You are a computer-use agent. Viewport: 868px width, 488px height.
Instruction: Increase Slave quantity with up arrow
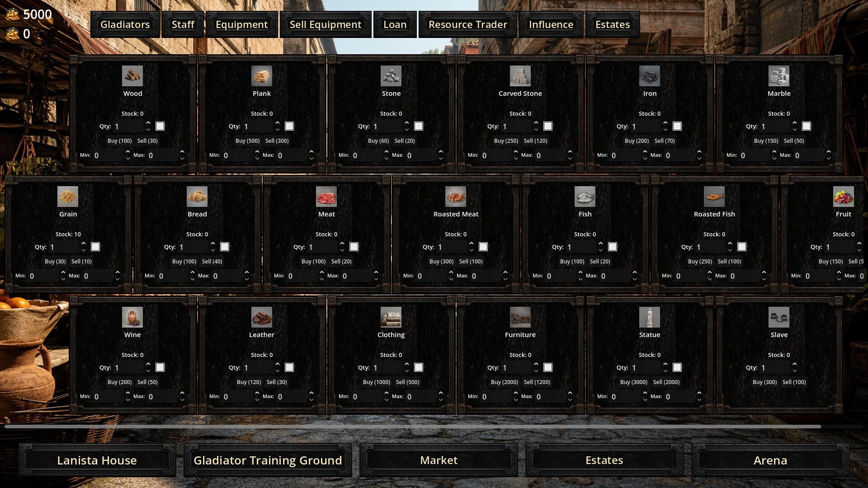795,364
